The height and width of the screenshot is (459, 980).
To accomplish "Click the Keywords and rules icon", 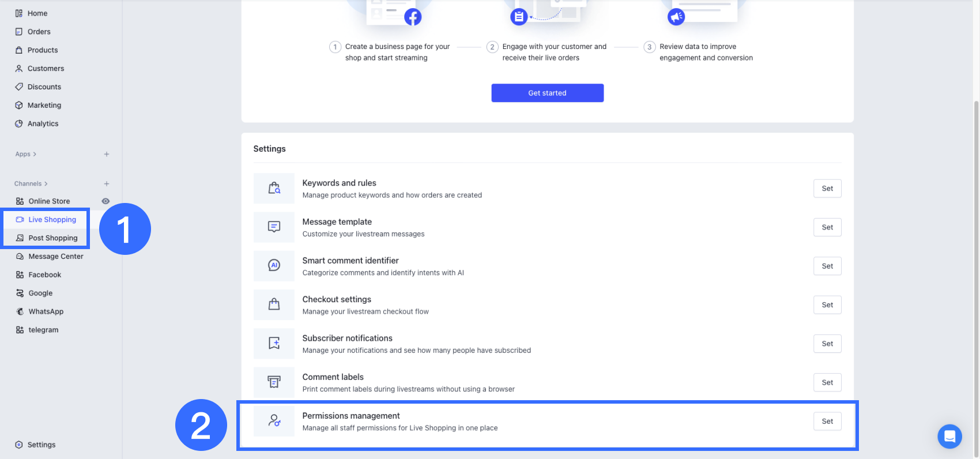I will pyautogui.click(x=274, y=189).
